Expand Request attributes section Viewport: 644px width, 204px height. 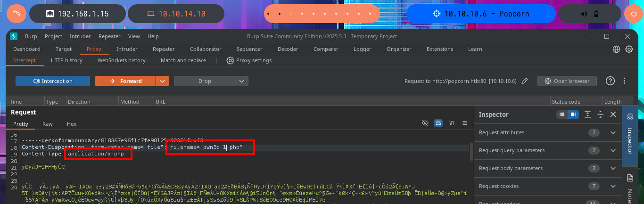(x=547, y=132)
